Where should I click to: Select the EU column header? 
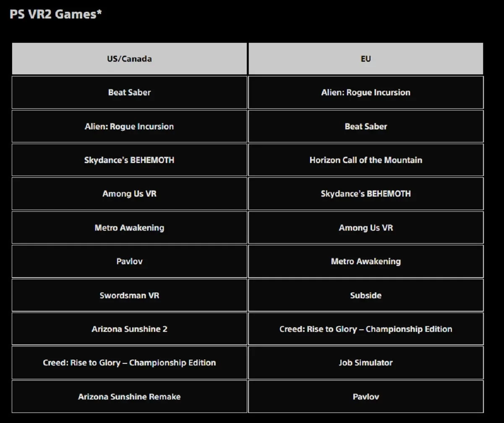click(x=366, y=59)
